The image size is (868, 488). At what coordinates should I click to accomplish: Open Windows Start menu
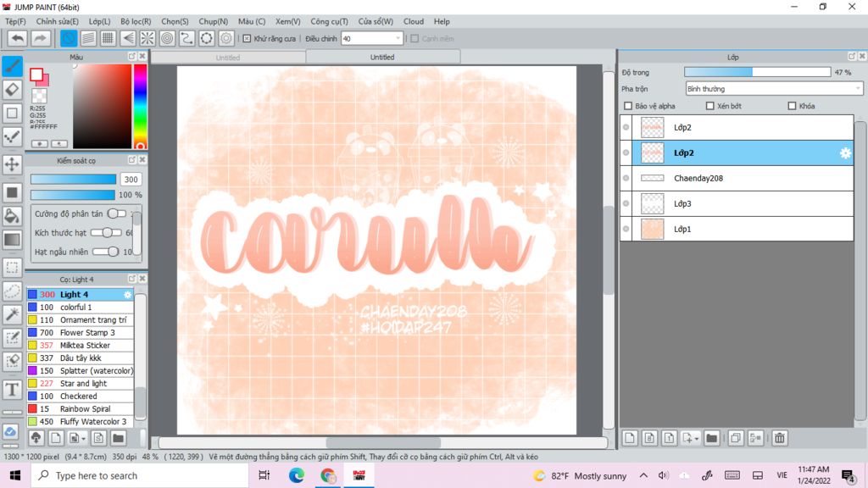pos(15,476)
